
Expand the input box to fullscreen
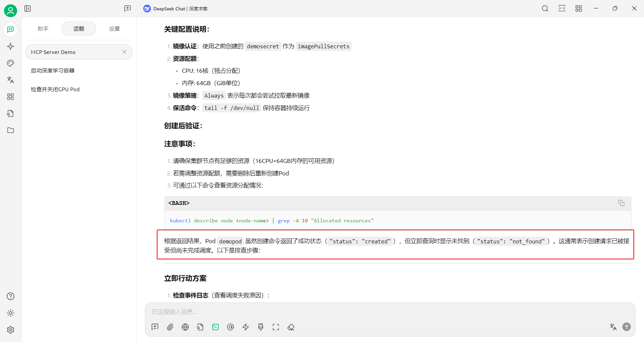coord(276,327)
